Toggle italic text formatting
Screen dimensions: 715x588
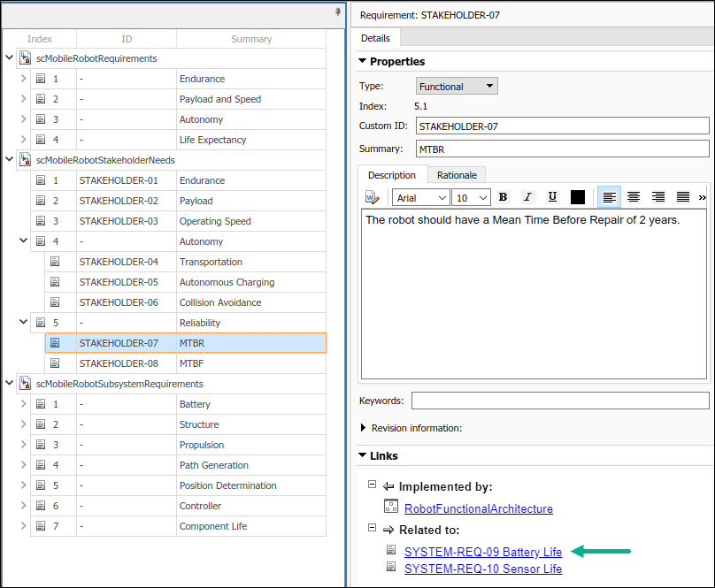[x=528, y=197]
